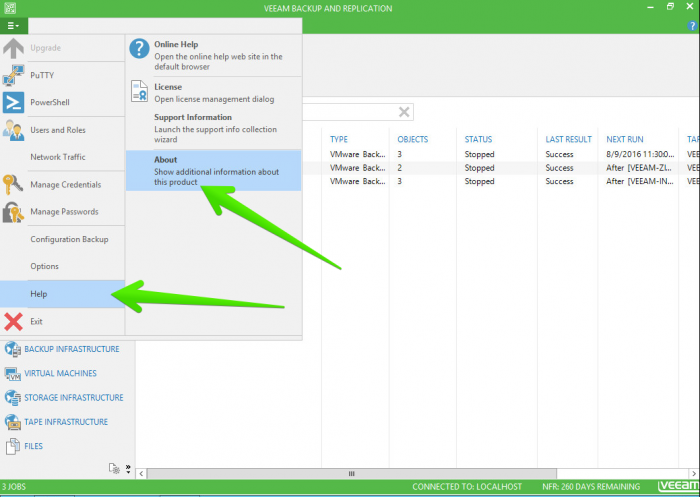Click the 3 JOBS status bar text
The image size is (700, 497).
click(13, 487)
